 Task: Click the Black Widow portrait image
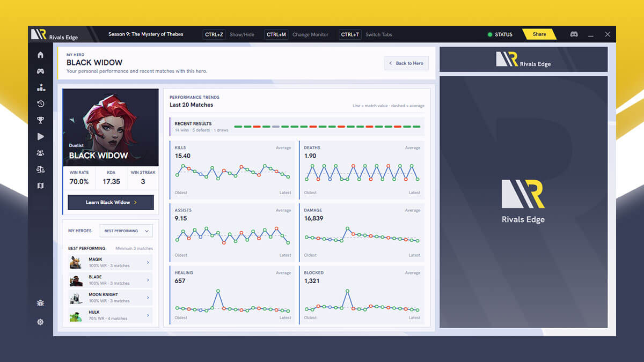tap(111, 127)
